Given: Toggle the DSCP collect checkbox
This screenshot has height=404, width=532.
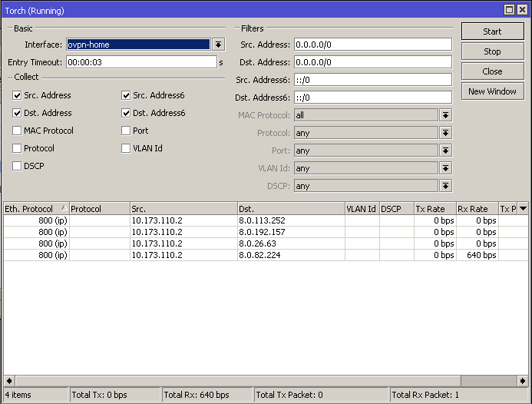Looking at the screenshot, I should 17,167.
